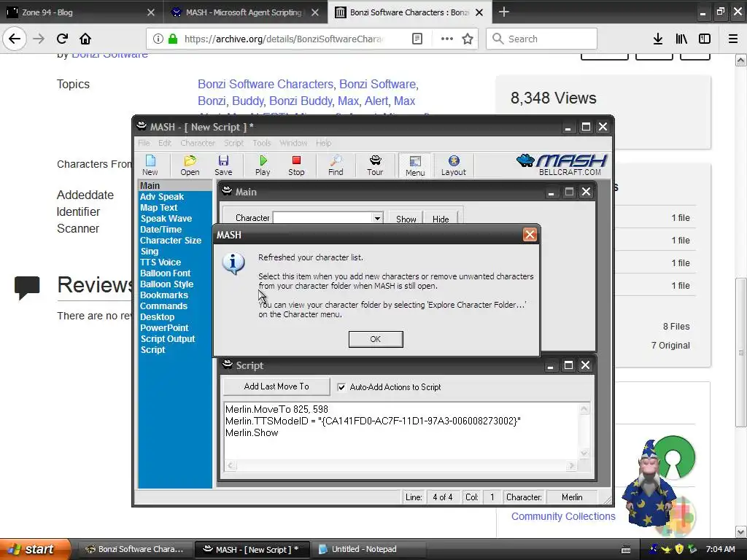Go back with the browser back arrow
The width and height of the screenshot is (747, 560).
pyautogui.click(x=15, y=39)
